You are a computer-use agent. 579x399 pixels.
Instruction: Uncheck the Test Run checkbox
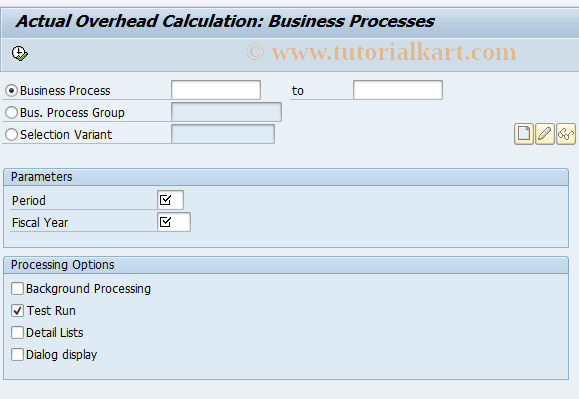pyautogui.click(x=17, y=310)
